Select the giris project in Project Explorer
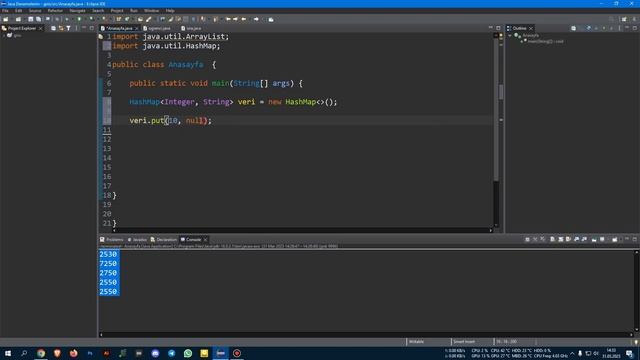 click(x=17, y=36)
